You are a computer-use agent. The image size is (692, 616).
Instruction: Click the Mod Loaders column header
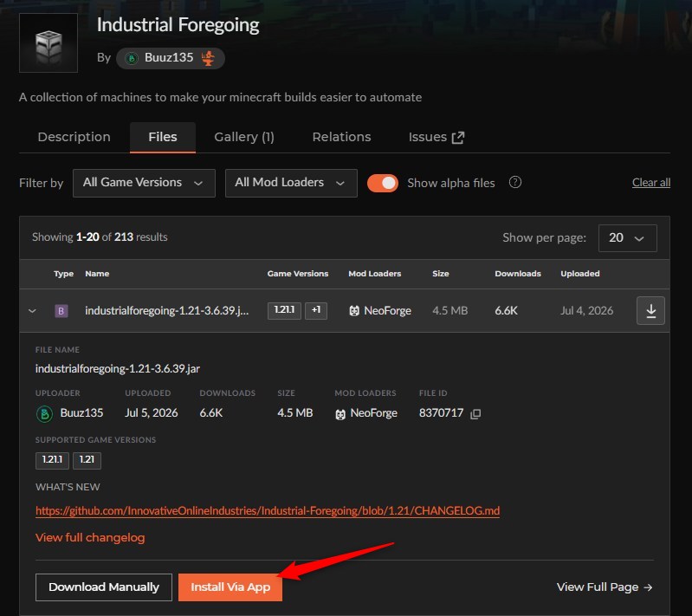[x=375, y=274]
